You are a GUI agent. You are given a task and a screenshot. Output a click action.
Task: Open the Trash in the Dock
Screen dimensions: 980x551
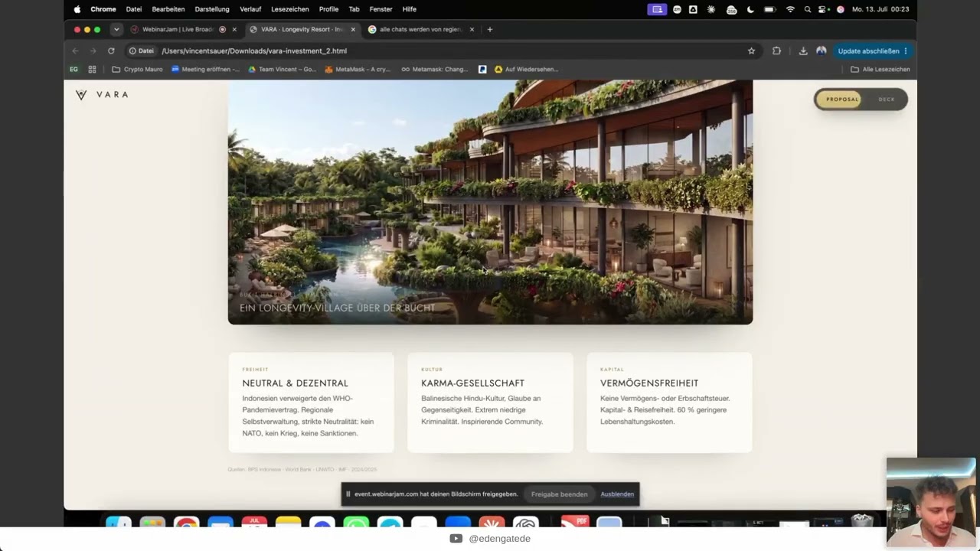point(862,522)
